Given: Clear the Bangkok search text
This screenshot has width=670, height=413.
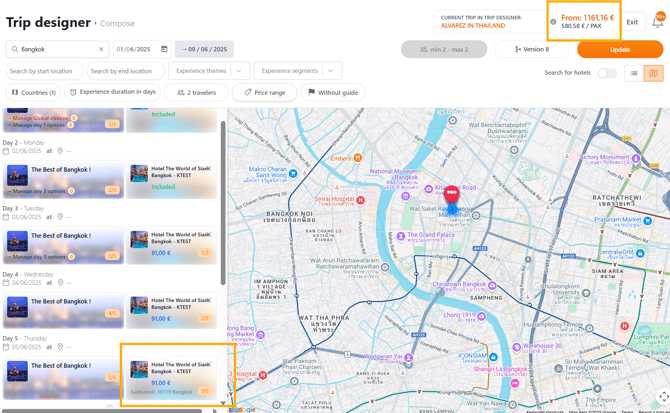Looking at the screenshot, I should (x=101, y=49).
